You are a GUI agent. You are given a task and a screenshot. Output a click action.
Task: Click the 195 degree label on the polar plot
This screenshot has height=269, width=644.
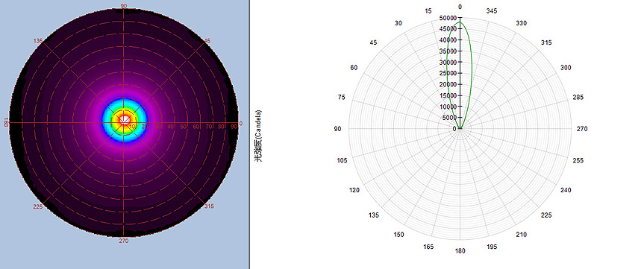tap(492, 247)
